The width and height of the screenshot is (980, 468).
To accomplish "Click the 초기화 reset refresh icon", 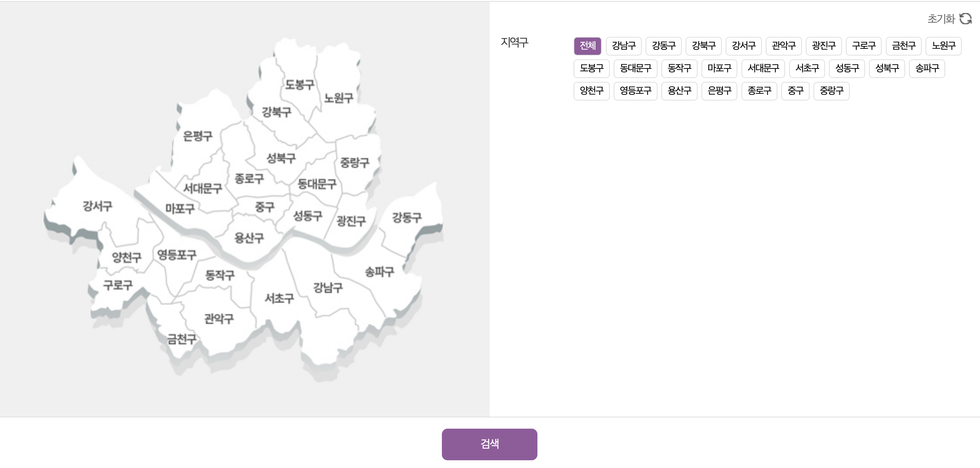I will tap(965, 18).
